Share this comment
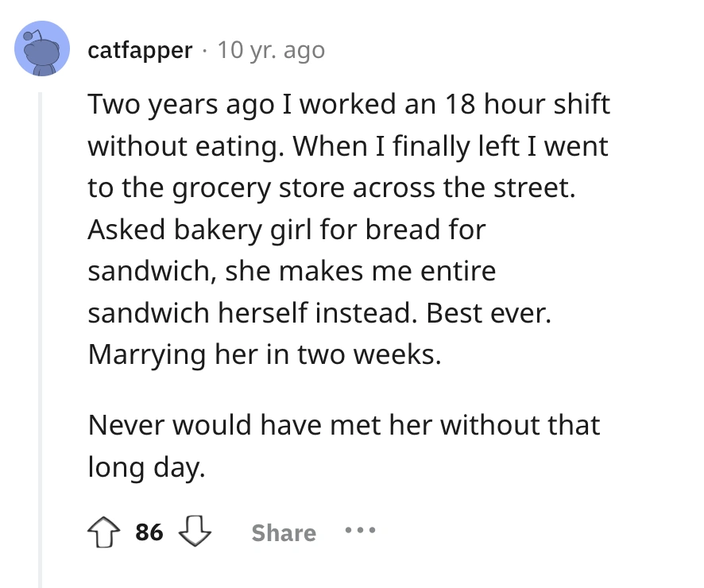 [284, 532]
